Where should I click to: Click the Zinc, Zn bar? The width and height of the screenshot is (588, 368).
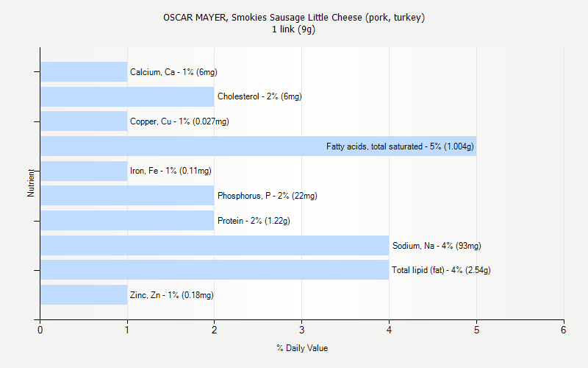84,295
